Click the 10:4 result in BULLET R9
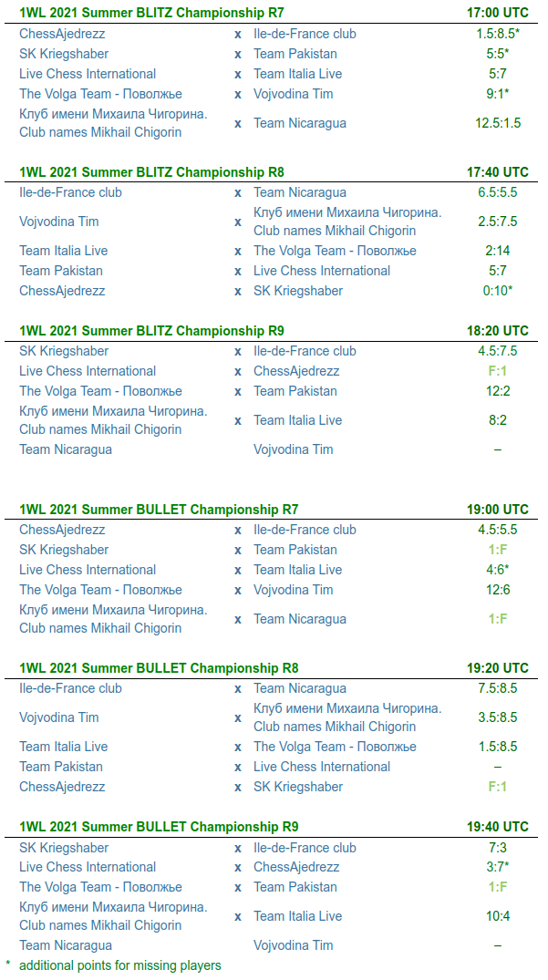 tap(498, 916)
